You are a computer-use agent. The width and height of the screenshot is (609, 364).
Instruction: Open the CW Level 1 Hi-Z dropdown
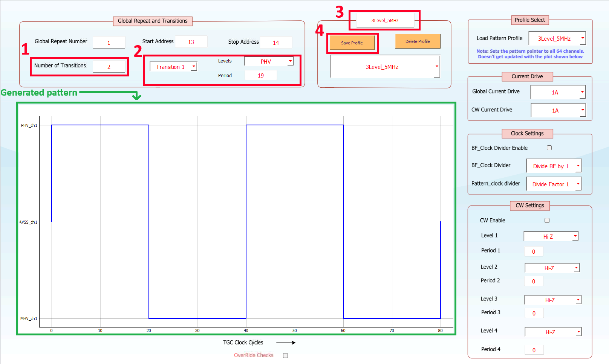(x=551, y=236)
